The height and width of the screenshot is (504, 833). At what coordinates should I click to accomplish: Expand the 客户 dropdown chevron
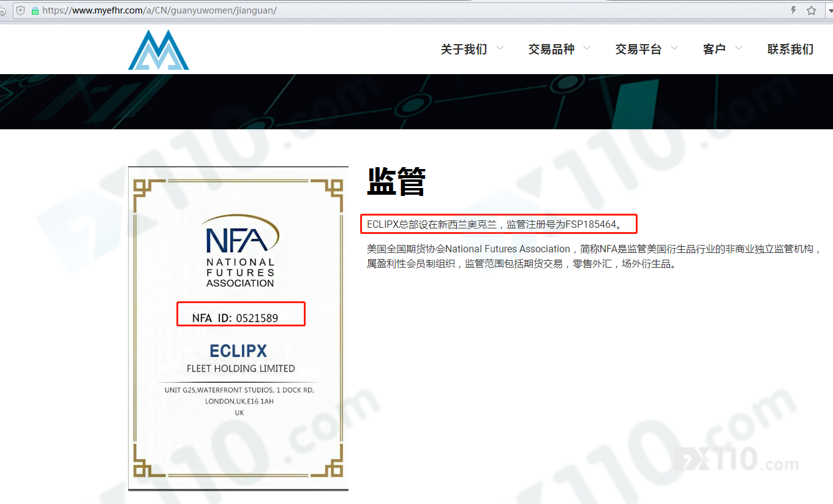(739, 48)
